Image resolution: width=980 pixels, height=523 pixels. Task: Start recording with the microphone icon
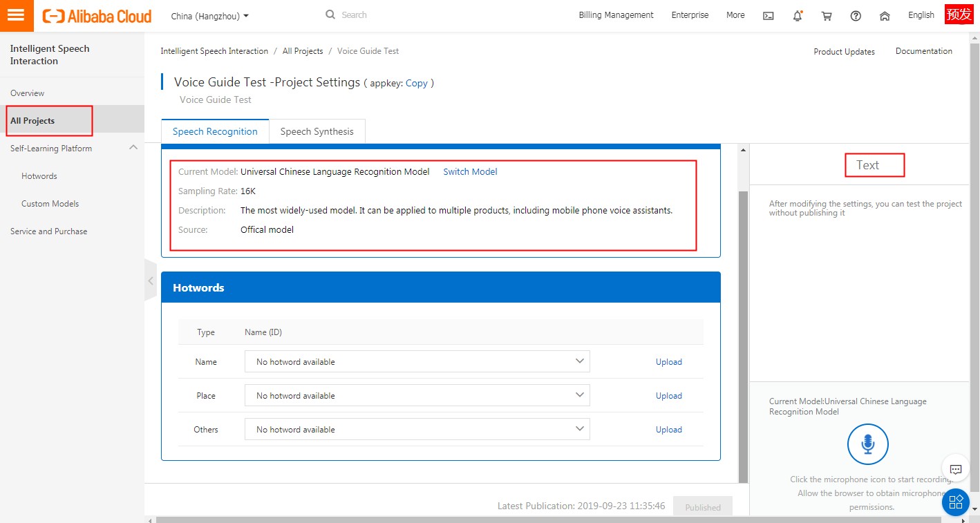point(867,444)
